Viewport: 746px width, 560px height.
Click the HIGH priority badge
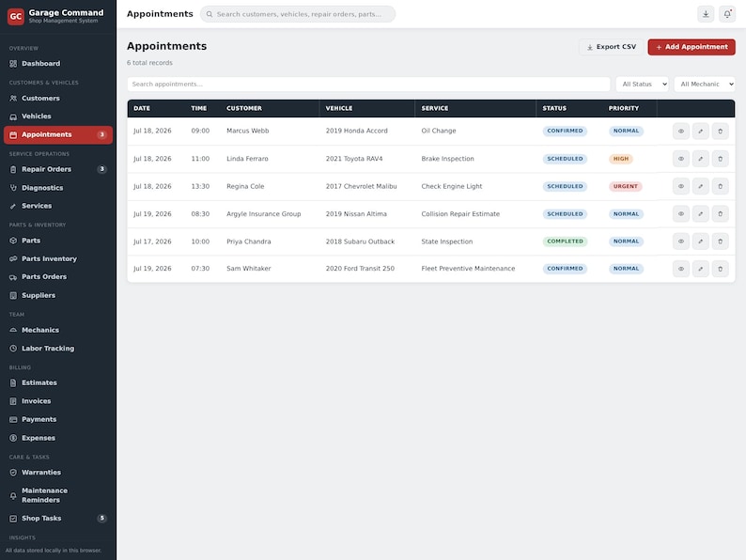621,159
